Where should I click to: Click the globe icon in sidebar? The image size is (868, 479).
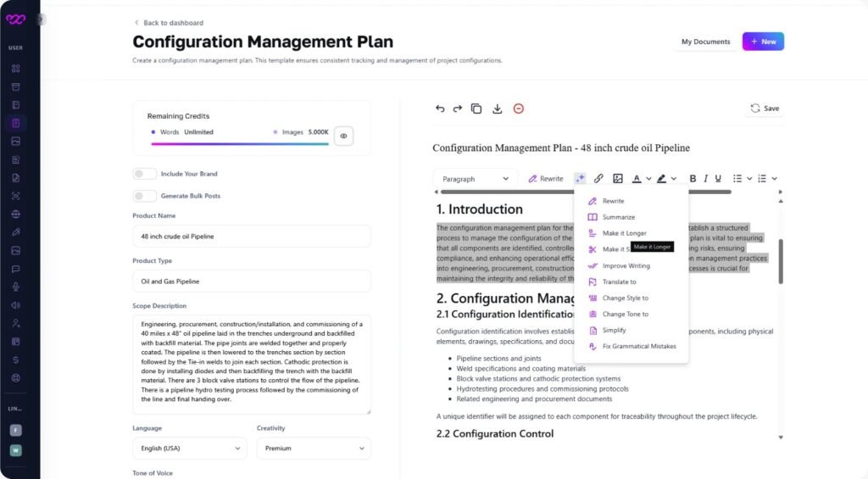[x=15, y=214]
